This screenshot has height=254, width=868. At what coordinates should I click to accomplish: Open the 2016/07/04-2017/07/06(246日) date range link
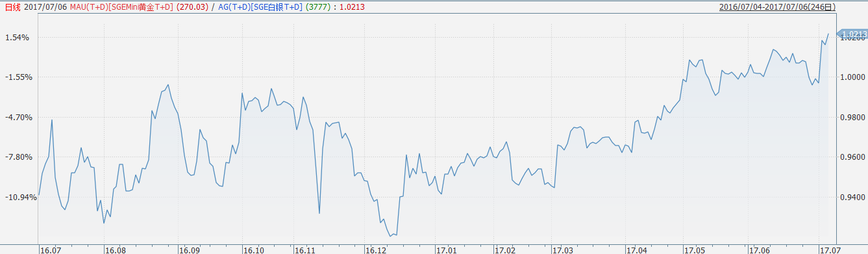(778, 7)
